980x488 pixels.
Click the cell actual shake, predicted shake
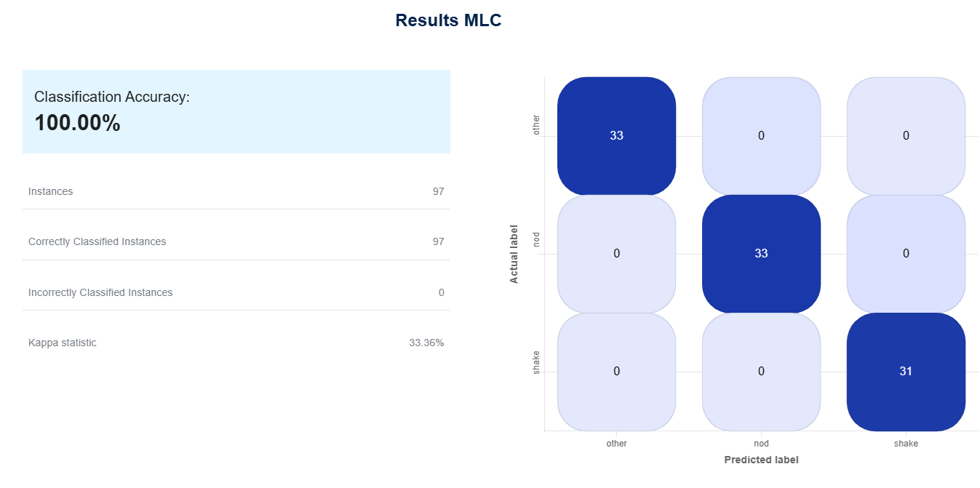[906, 372]
